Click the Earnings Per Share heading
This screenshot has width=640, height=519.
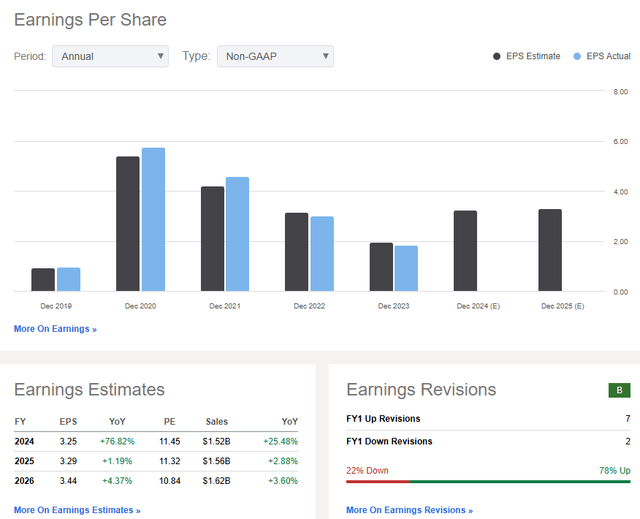tap(90, 20)
